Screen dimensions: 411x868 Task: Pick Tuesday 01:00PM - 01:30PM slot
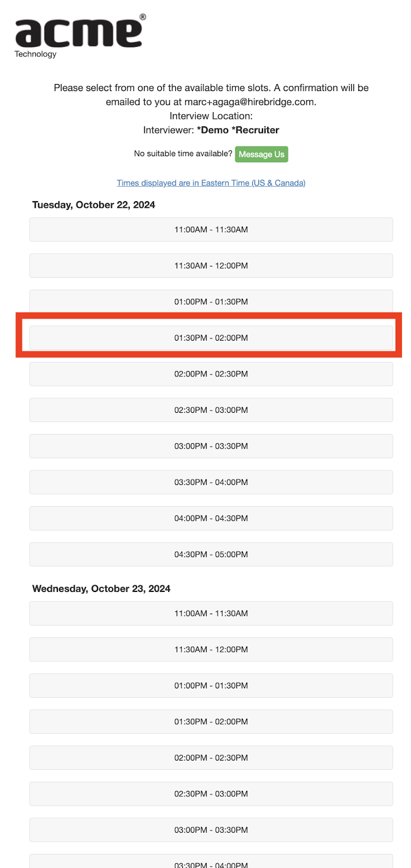tap(211, 302)
